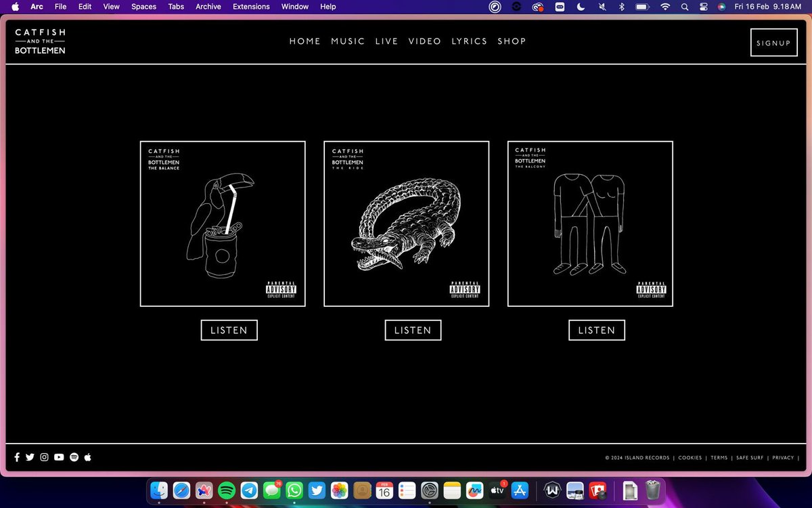Open the Apple menu
The width and height of the screenshot is (812, 508).
[x=16, y=7]
